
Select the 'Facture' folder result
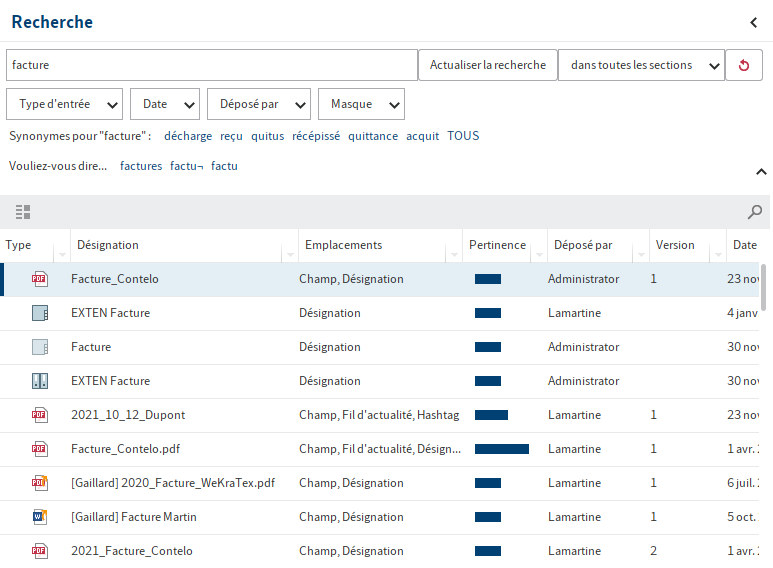coord(380,347)
